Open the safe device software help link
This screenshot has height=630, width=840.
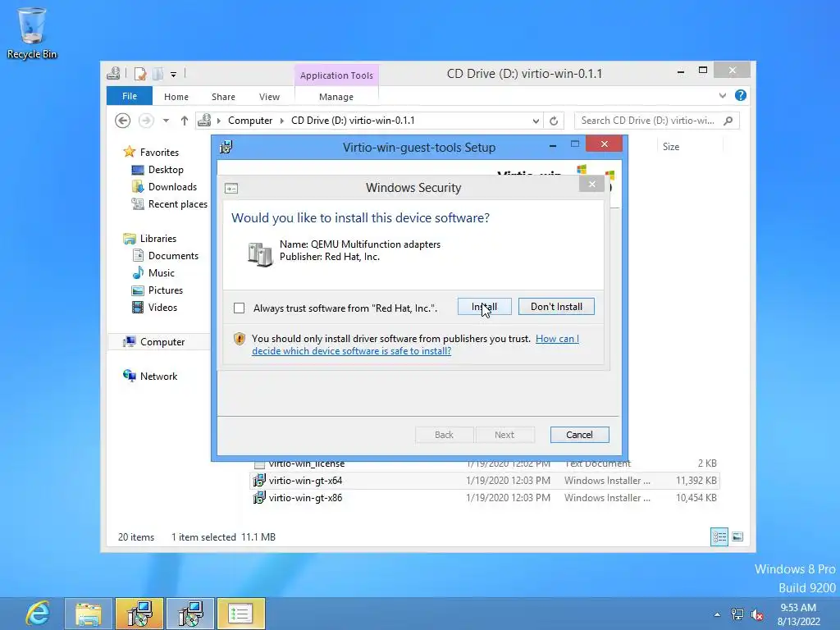coord(415,345)
